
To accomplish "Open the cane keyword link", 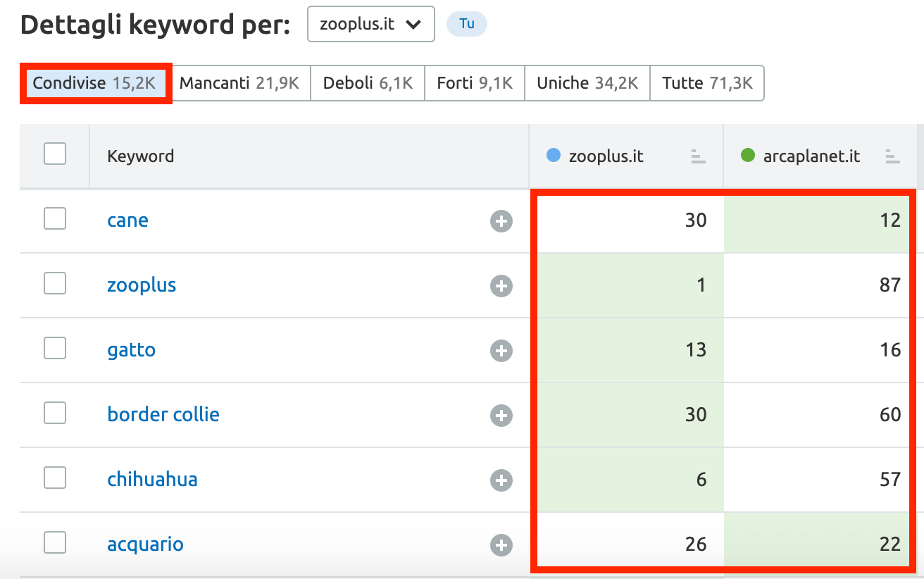I will pos(127,220).
